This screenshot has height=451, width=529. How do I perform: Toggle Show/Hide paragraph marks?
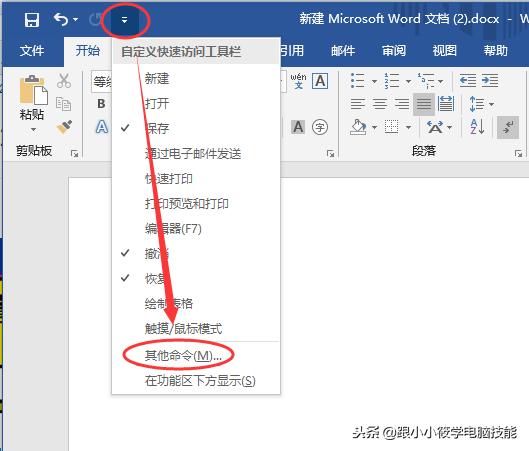[508, 128]
